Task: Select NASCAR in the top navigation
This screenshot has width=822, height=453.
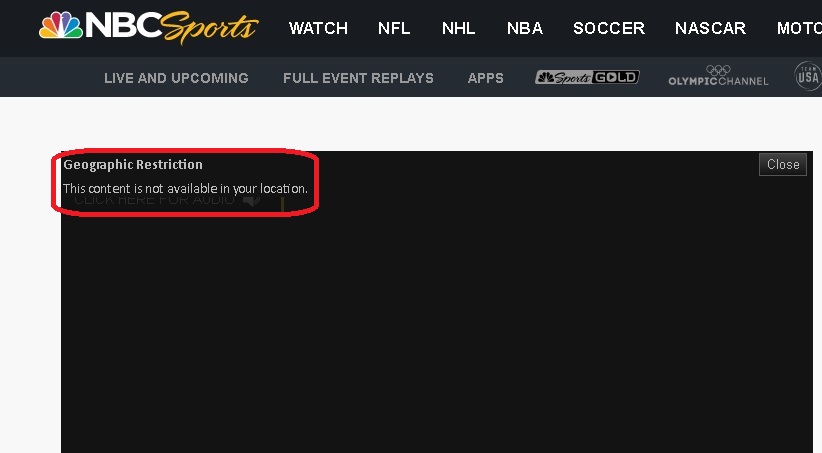Action: (710, 28)
